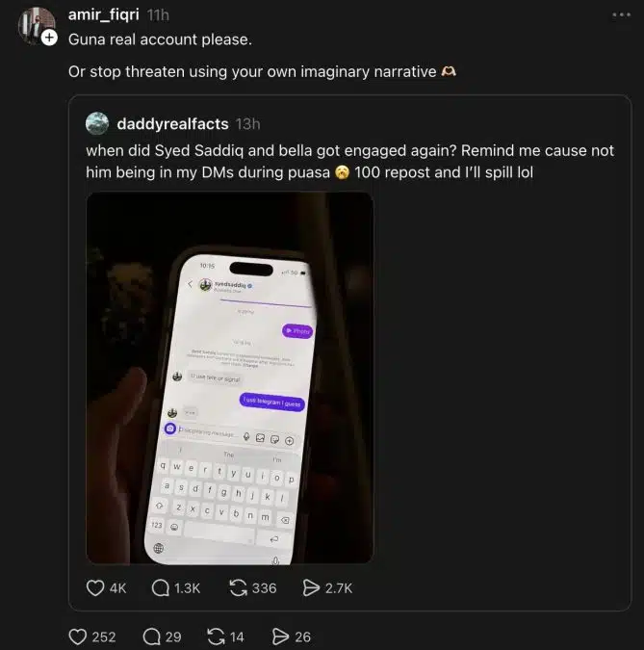
Task: Open the 13h timestamp on quoted post
Action: tap(247, 123)
